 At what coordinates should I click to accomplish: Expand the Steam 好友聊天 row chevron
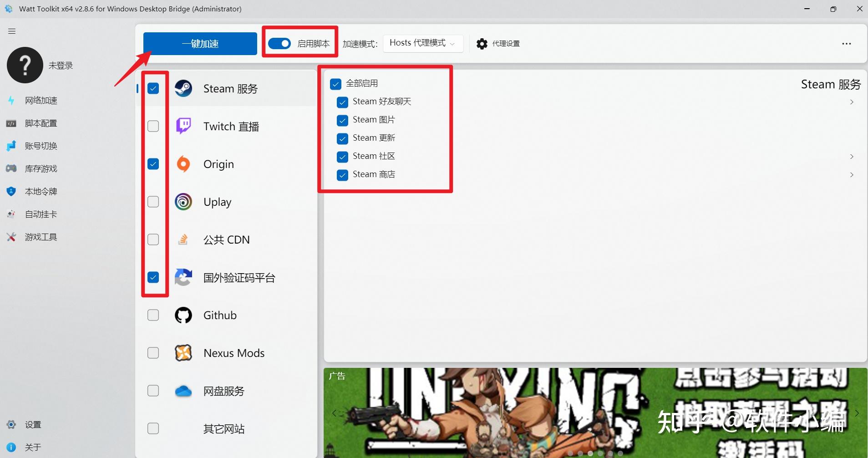pyautogui.click(x=852, y=102)
